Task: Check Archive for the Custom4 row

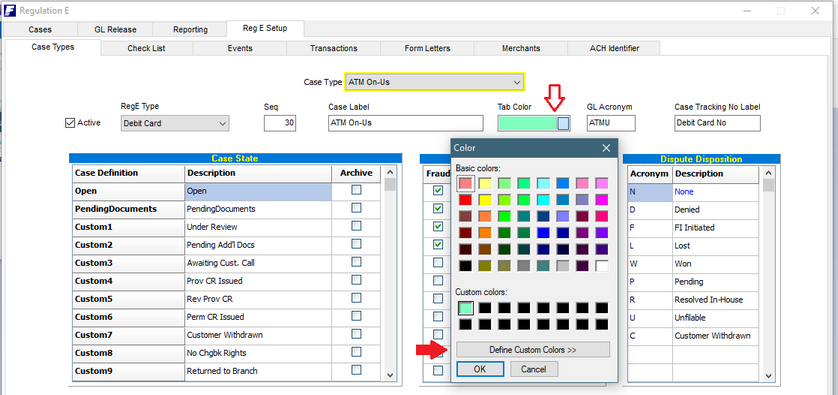Action: pyautogui.click(x=356, y=280)
